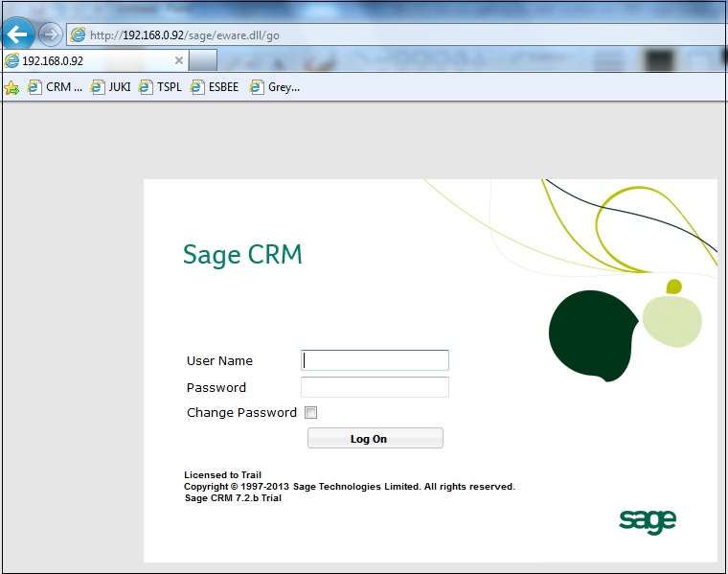Image resolution: width=728 pixels, height=574 pixels.
Task: Select the 192.168.0.92 browser tab
Action: (x=95, y=60)
